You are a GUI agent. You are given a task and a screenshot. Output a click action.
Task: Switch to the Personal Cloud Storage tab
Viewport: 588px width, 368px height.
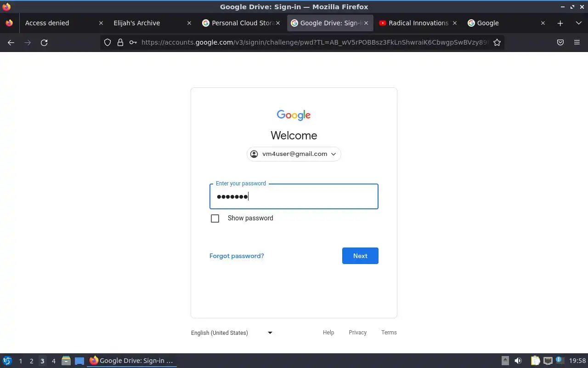[x=242, y=23]
